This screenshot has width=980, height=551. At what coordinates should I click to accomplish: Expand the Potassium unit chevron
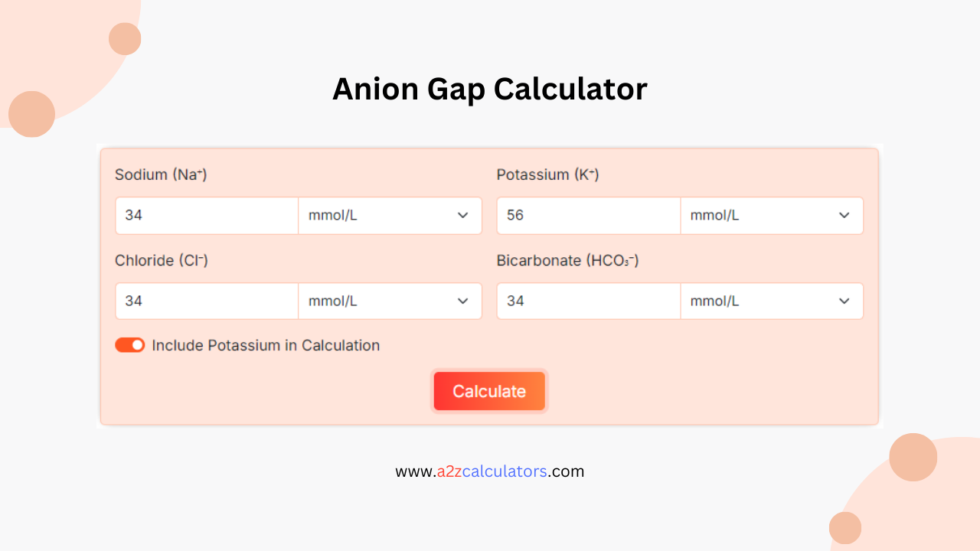(x=844, y=215)
